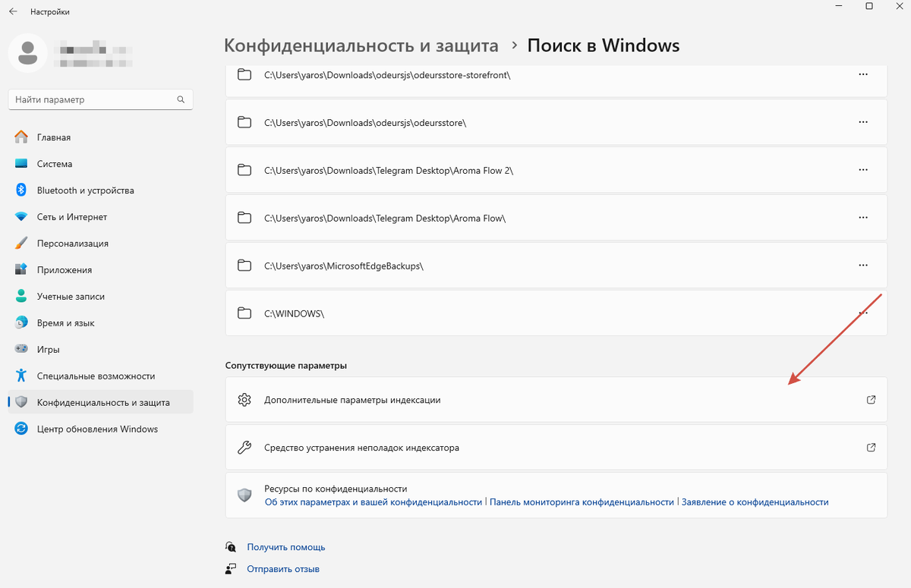Go to Bluetooth и устройства
Viewport: 911px width, 588px height.
point(100,190)
